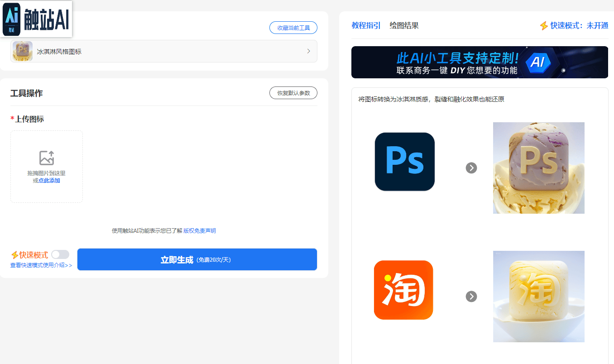Click the arrow beside the Ps example
The image size is (614, 364).
[x=471, y=168]
